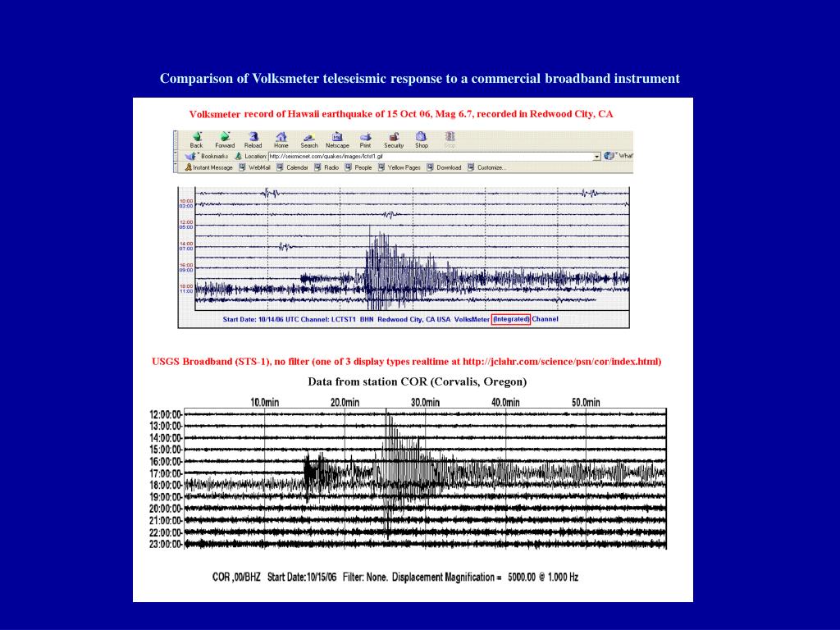Open the Bookmarks menu
This screenshot has width=840, height=630.
coord(208,157)
